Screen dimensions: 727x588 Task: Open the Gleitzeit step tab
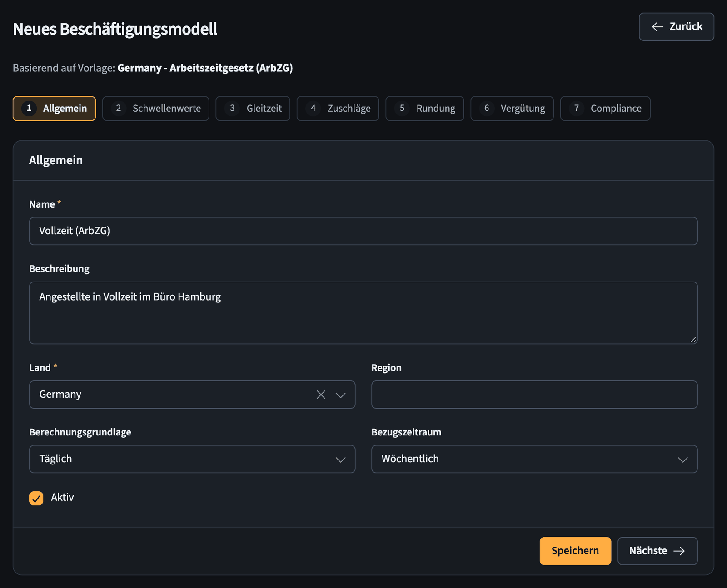coord(253,109)
